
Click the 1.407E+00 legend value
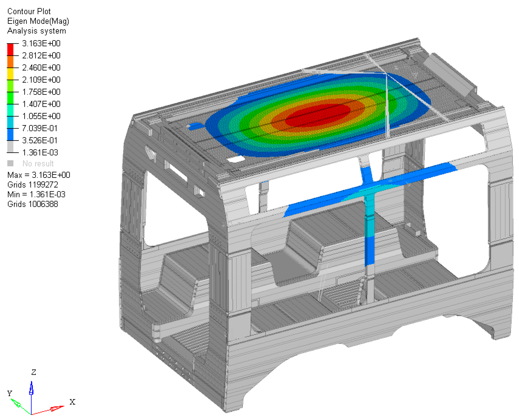[x=41, y=104]
